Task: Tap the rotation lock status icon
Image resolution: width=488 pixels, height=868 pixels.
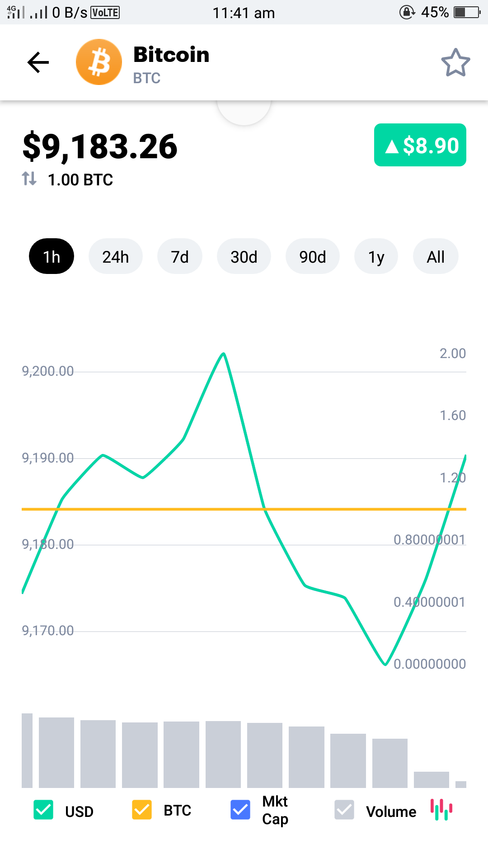Action: tap(407, 12)
